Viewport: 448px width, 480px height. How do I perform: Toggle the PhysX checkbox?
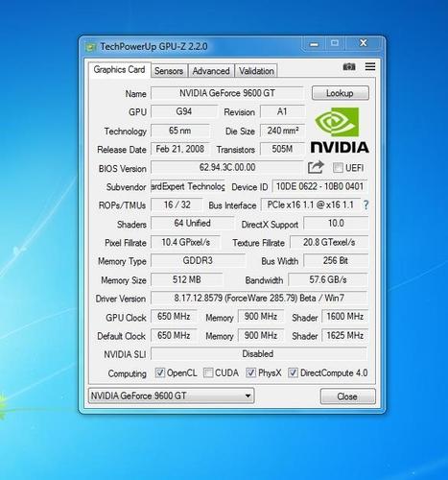250,372
